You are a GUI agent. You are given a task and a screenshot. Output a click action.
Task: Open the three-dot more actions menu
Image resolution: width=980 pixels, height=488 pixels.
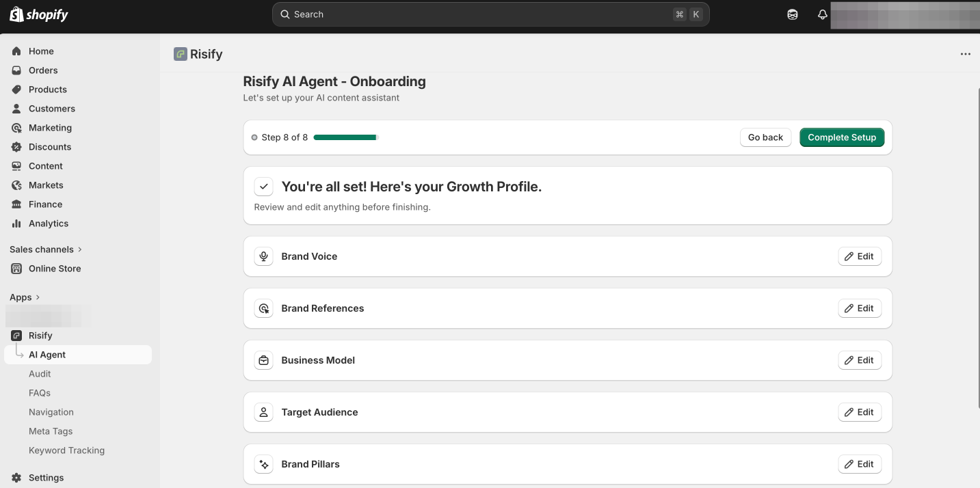coord(965,54)
